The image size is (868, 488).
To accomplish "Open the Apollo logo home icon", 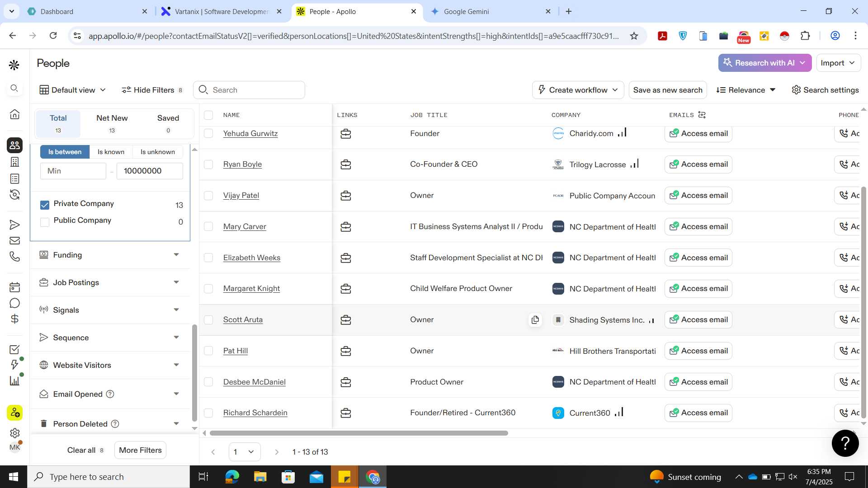I will point(14,66).
